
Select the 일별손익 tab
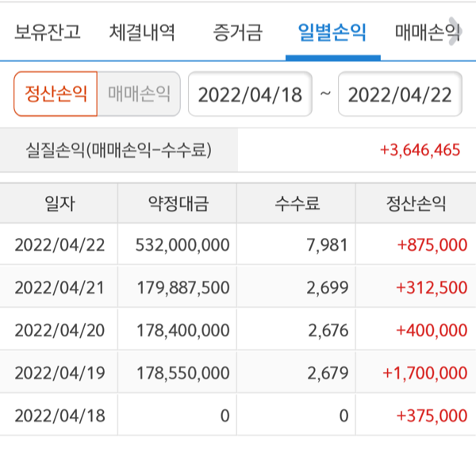tap(332, 33)
